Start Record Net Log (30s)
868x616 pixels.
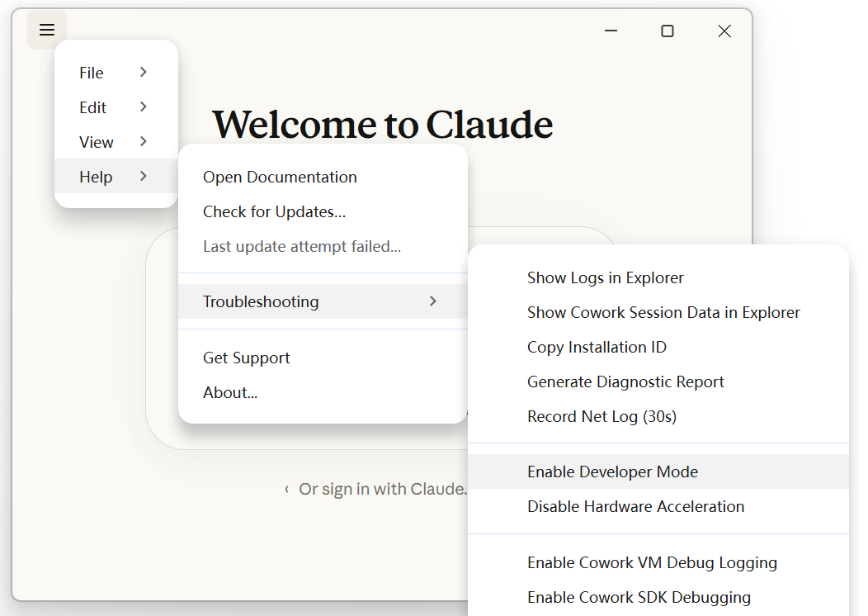click(658, 416)
